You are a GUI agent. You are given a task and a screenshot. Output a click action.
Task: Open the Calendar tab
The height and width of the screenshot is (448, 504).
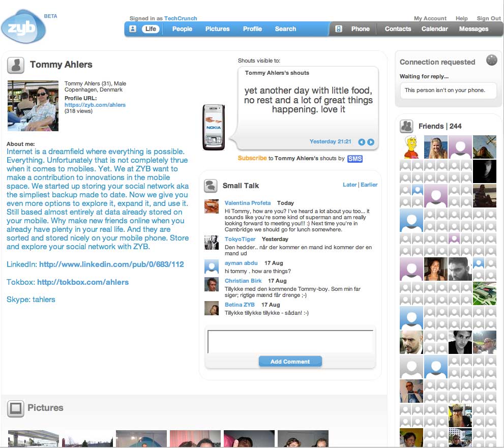(434, 29)
